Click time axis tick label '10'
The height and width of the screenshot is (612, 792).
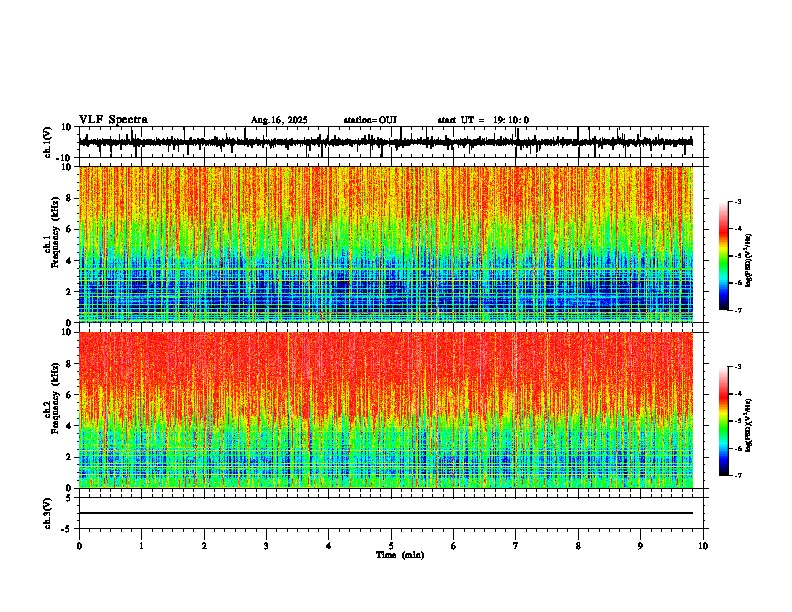point(703,546)
